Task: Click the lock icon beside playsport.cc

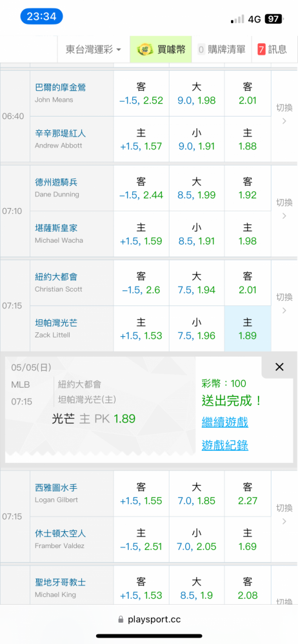Action: click(x=121, y=620)
